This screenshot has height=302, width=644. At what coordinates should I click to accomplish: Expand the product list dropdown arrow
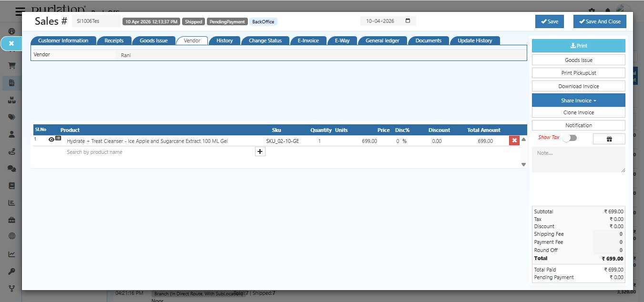click(523, 164)
